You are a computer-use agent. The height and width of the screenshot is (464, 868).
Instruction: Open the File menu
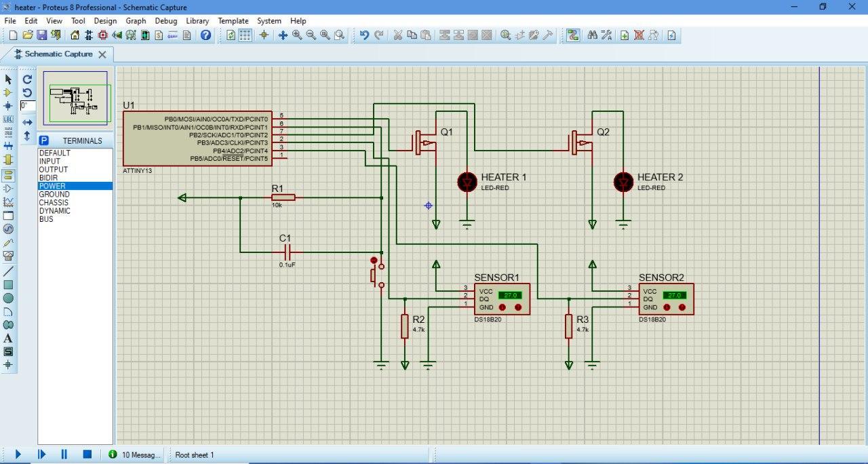click(10, 21)
